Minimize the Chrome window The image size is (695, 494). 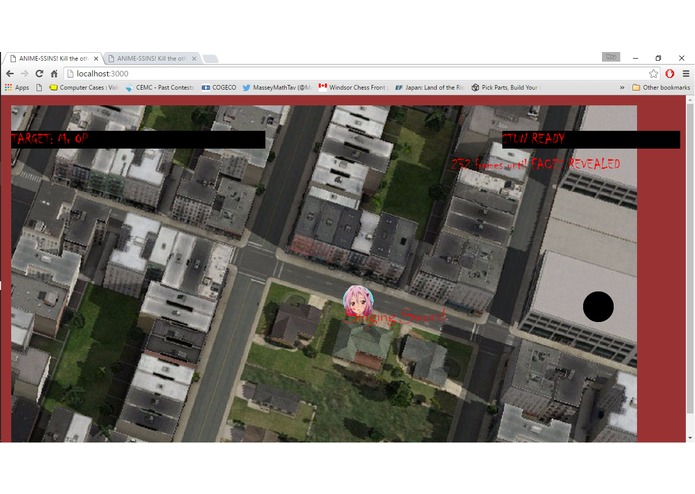click(x=635, y=58)
